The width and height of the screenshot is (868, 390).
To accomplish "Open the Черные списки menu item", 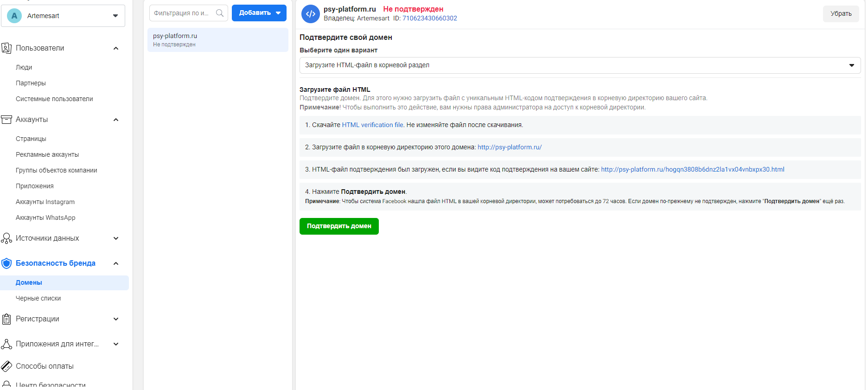I will pos(38,299).
